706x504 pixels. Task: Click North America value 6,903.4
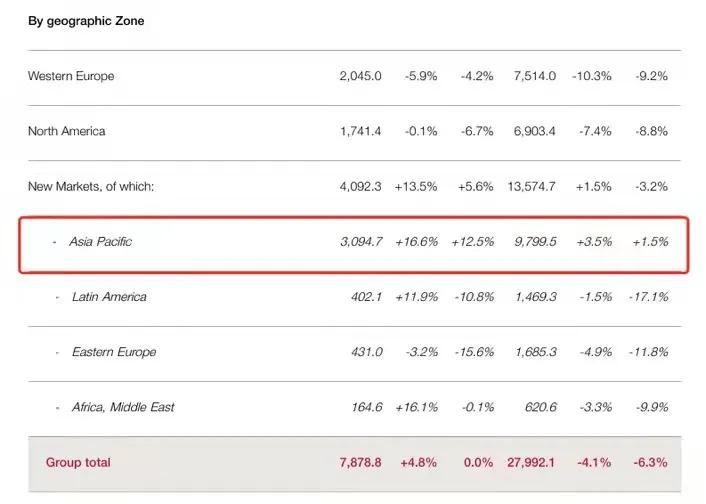[535, 131]
